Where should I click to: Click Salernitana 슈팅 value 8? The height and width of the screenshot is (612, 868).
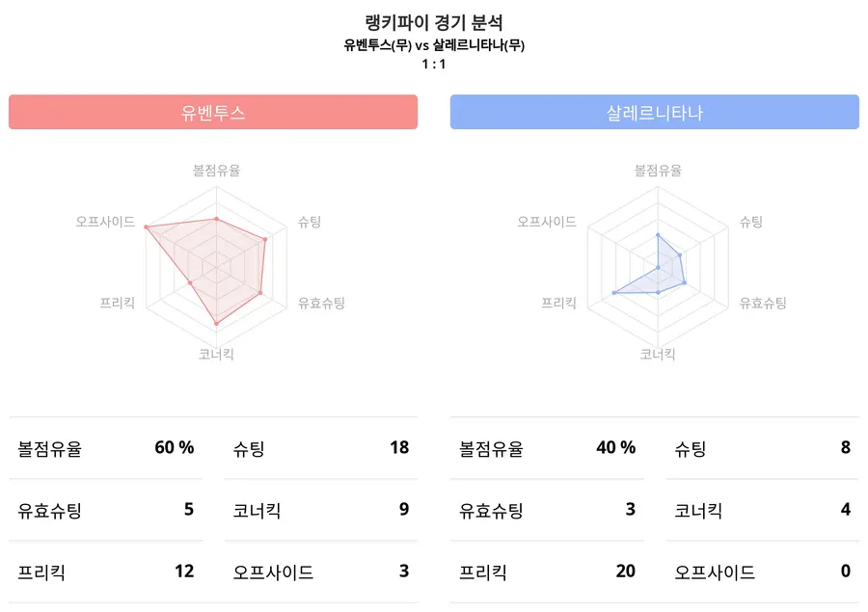pyautogui.click(x=846, y=447)
